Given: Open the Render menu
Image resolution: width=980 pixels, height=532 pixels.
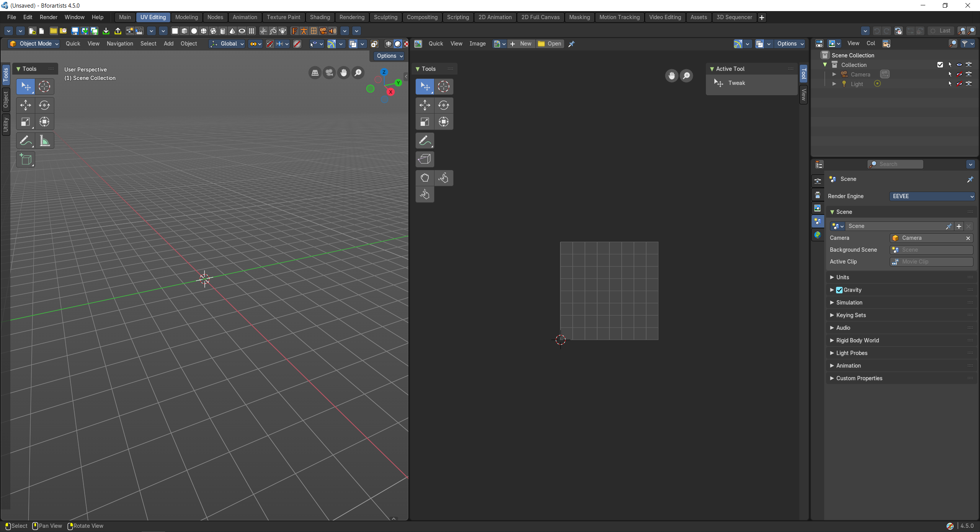Looking at the screenshot, I should tap(49, 17).
